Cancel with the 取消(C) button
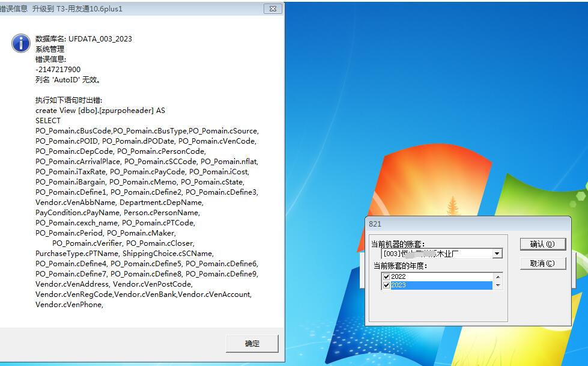Screen dimensions: 588x366 (542, 263)
